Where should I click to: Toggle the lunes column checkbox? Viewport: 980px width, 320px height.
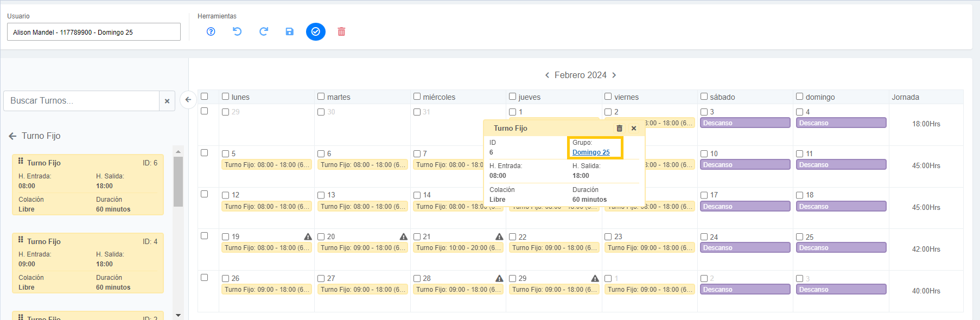pos(226,97)
